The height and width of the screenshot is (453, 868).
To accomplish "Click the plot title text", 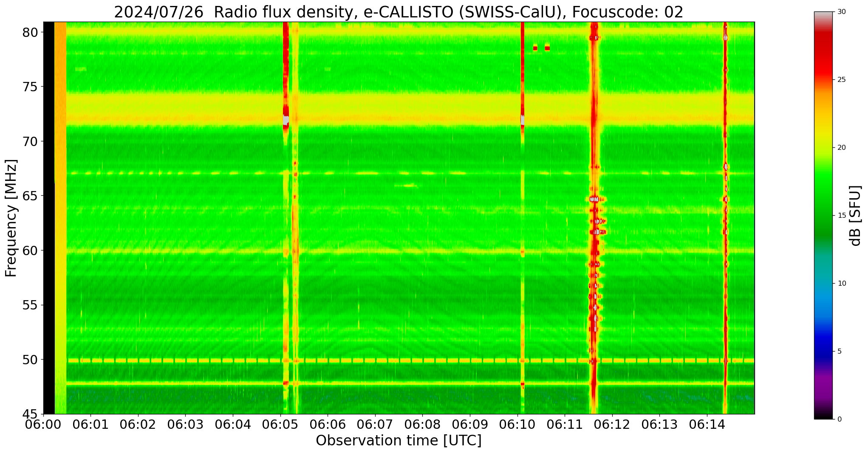I will click(x=399, y=12).
